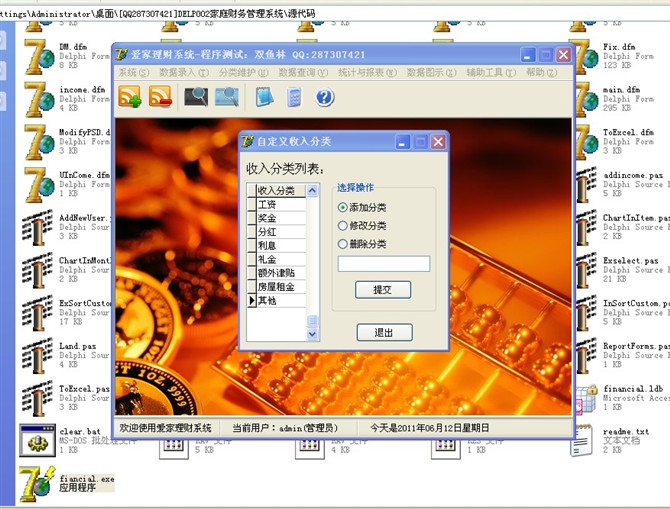
Task: Click the category list scroll-down arrow
Action: pyautogui.click(x=312, y=335)
